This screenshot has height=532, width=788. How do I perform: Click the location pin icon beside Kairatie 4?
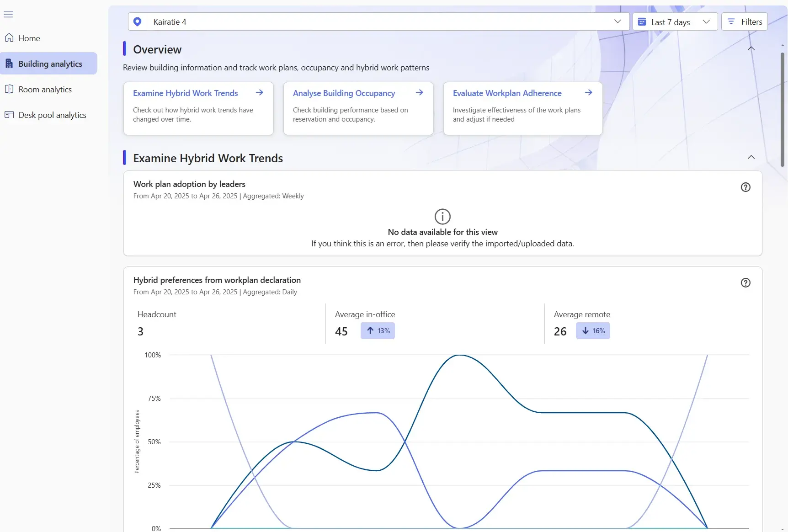137,21
